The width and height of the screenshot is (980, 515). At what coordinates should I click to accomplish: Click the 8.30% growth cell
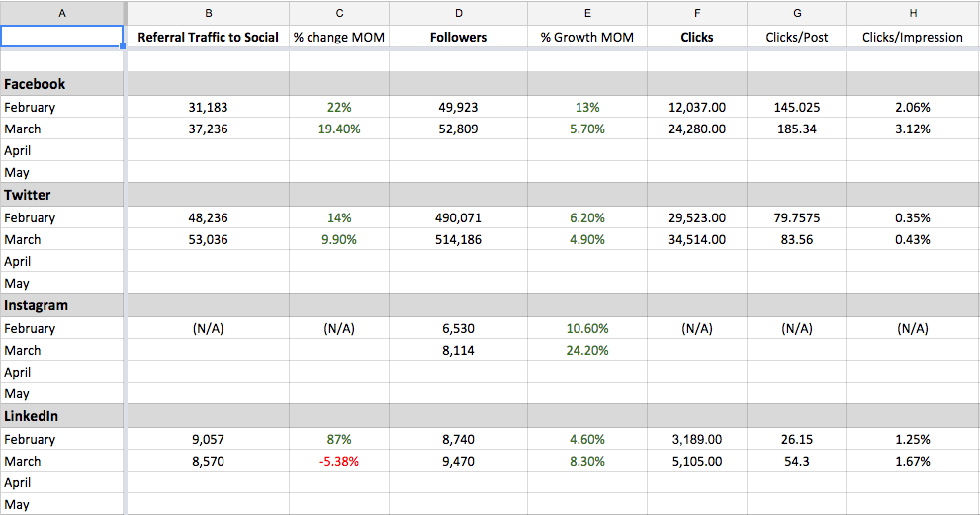click(x=587, y=461)
